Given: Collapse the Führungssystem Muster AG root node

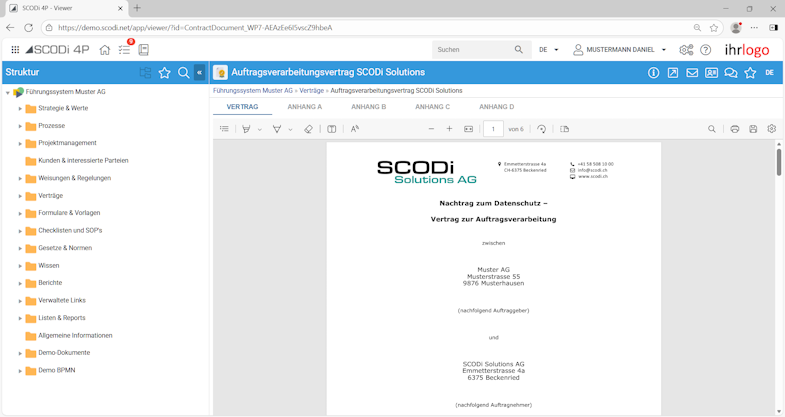Looking at the screenshot, I should tap(8, 93).
